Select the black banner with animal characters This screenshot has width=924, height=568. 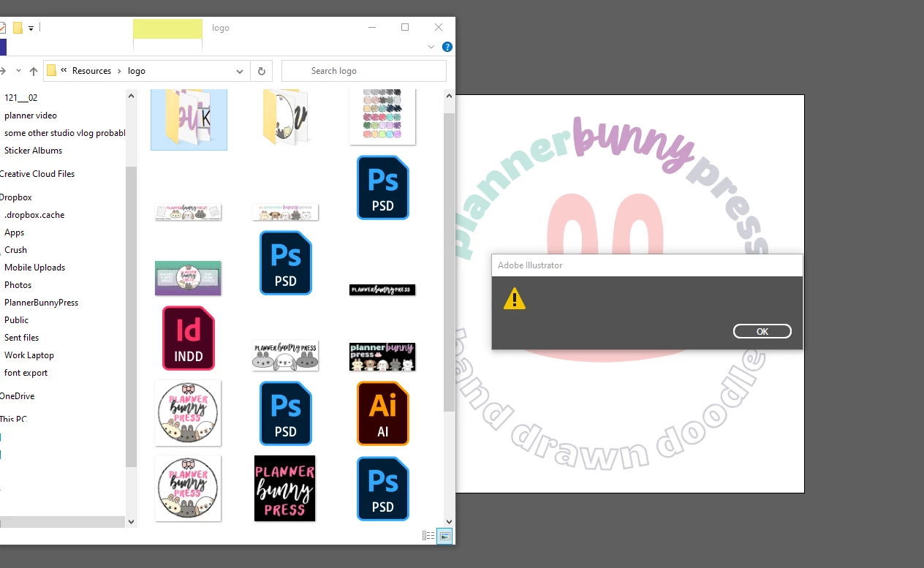pyautogui.click(x=382, y=356)
